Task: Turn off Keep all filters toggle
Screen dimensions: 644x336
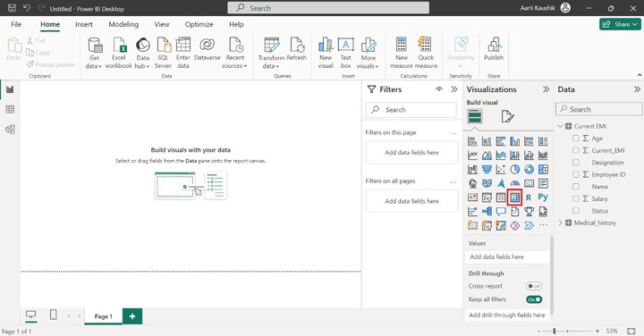Action: (x=534, y=299)
